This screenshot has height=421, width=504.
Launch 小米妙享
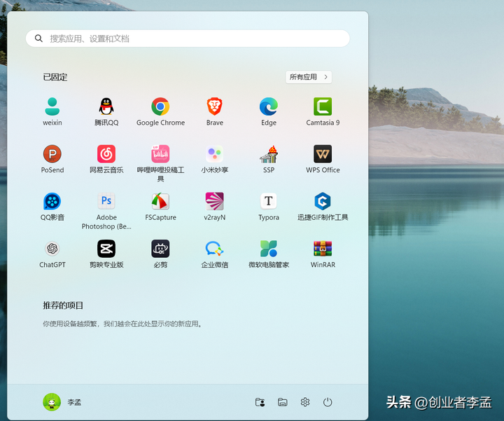click(214, 159)
